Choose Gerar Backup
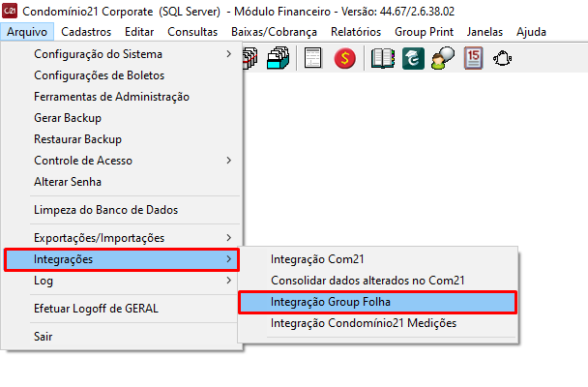 click(x=122, y=118)
